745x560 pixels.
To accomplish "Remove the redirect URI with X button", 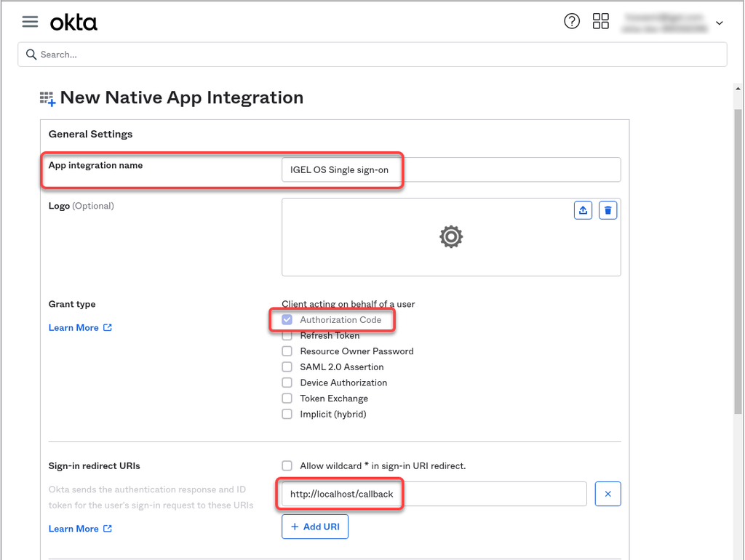I will point(607,494).
